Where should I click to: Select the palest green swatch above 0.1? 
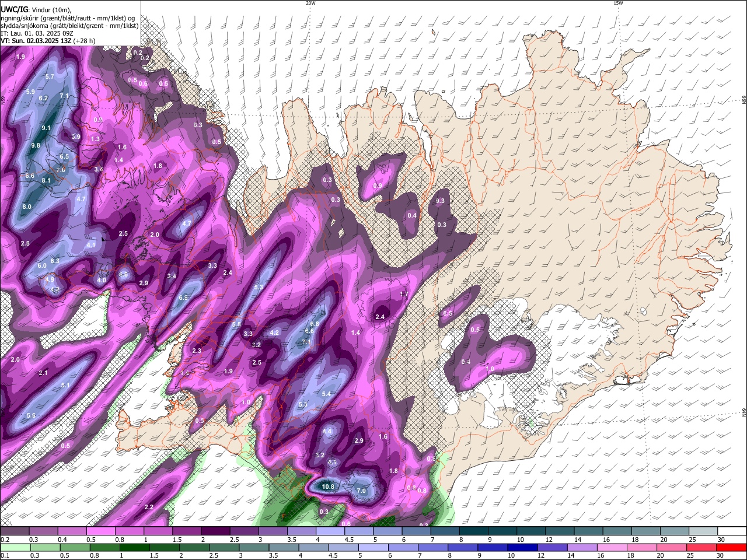point(15,547)
